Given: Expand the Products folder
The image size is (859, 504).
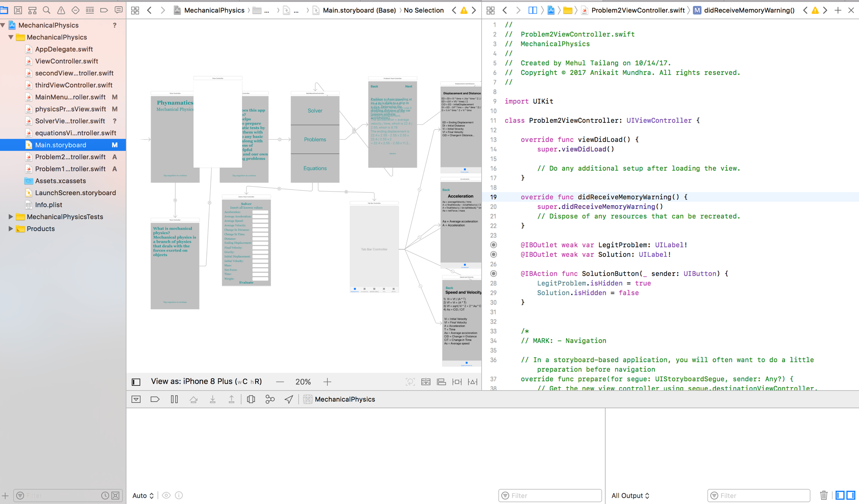Looking at the screenshot, I should 11,229.
